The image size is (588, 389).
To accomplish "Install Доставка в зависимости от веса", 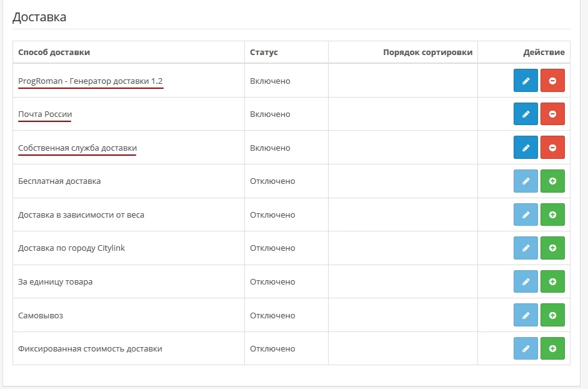I will pos(552,215).
